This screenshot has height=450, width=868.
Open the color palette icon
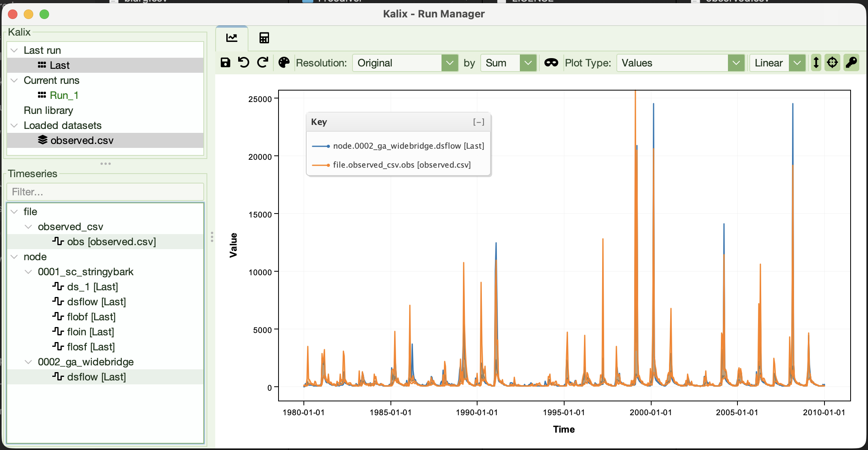[x=284, y=62]
